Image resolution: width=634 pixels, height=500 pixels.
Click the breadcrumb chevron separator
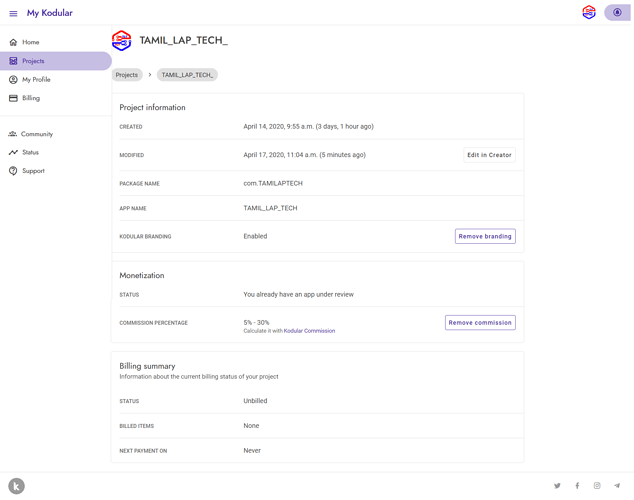[150, 75]
